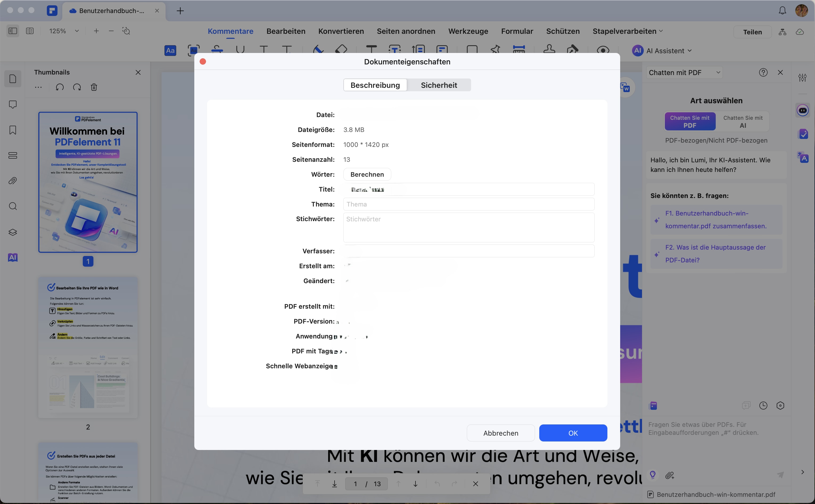815x504 pixels.
Task: Add a new tab with plus
Action: [180, 11]
